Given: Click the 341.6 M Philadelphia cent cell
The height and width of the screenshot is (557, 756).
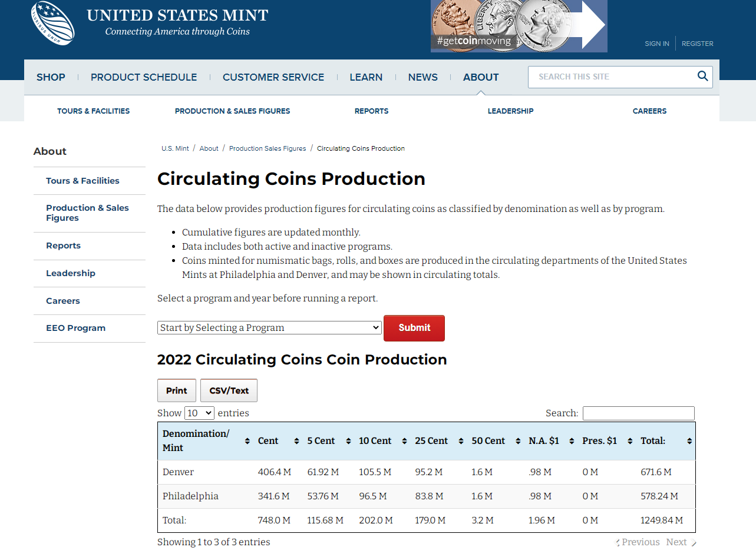Looking at the screenshot, I should click(274, 496).
